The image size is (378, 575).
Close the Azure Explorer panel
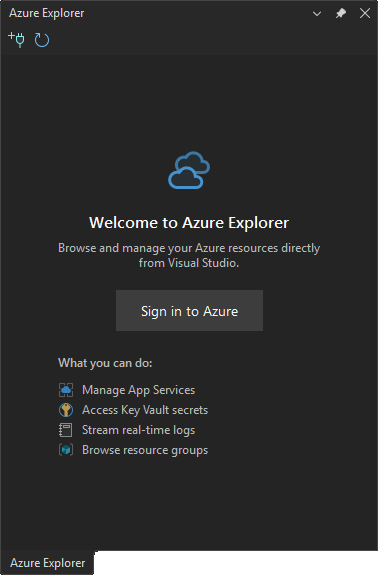point(365,13)
